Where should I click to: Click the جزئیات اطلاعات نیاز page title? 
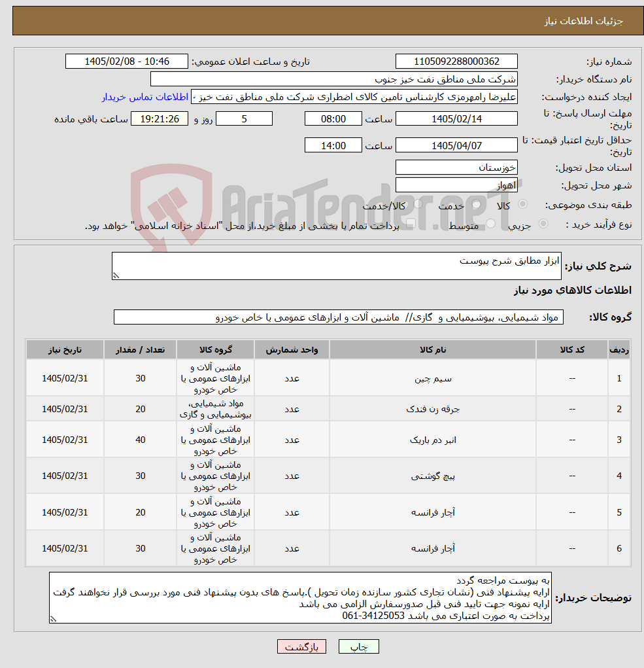(584, 21)
